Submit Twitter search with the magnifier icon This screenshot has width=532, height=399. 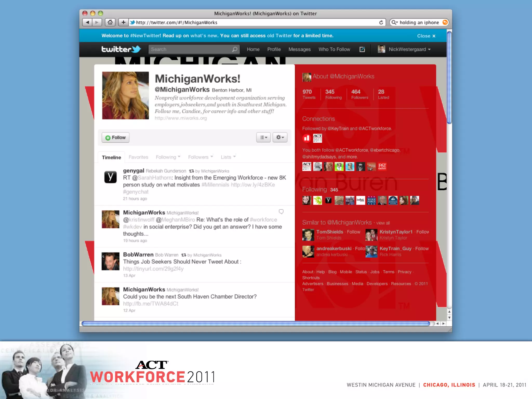(235, 49)
